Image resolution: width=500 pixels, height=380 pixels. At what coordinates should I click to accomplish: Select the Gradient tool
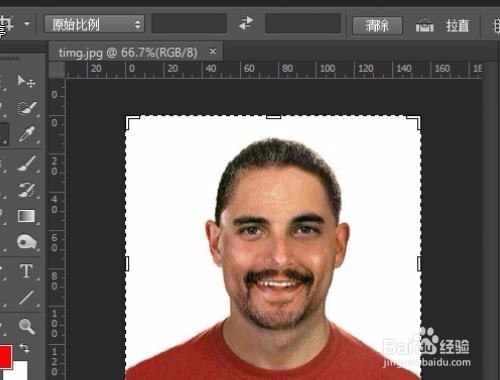coord(27,216)
